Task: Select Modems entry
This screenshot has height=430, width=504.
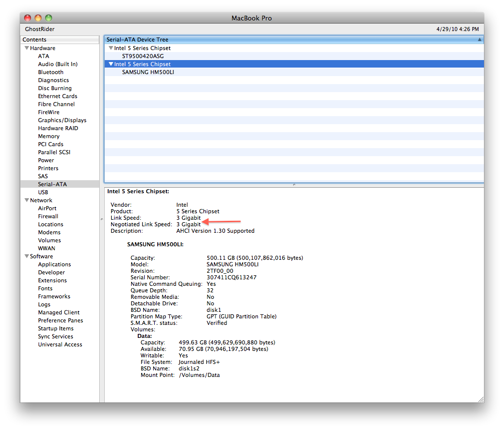Action: pos(49,232)
